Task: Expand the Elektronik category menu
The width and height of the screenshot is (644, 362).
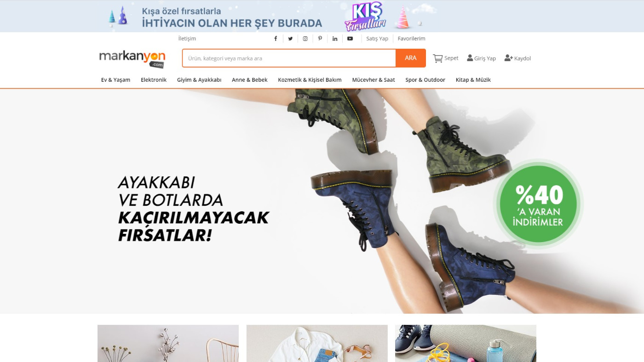Action: 154,79
